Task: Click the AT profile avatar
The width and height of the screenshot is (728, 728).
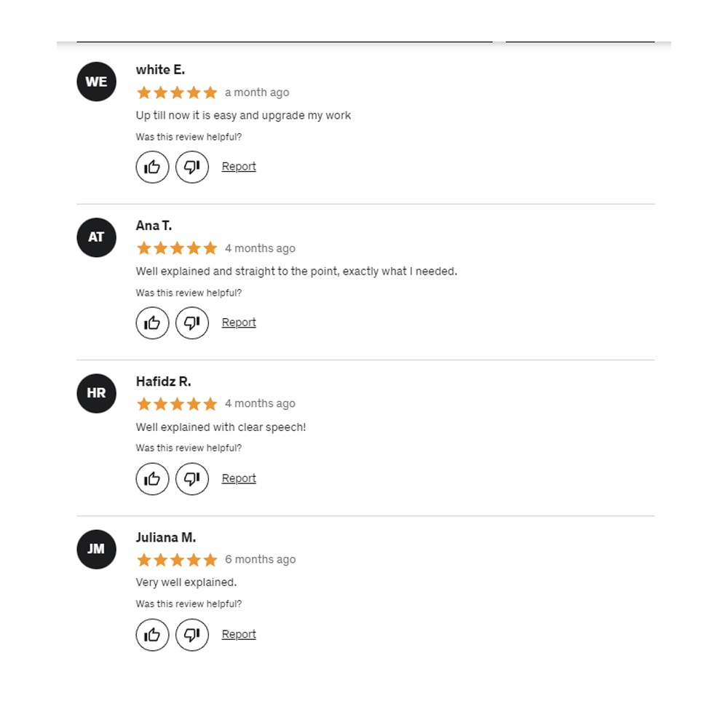Action: pyautogui.click(x=96, y=237)
